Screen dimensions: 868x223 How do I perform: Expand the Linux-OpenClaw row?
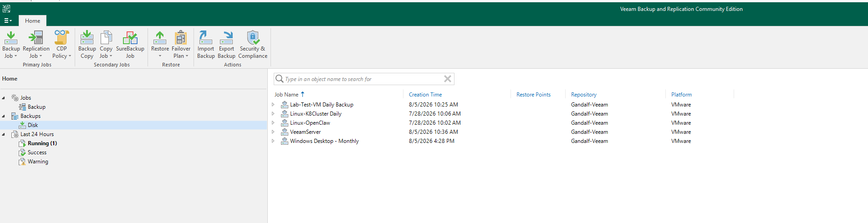(x=273, y=123)
